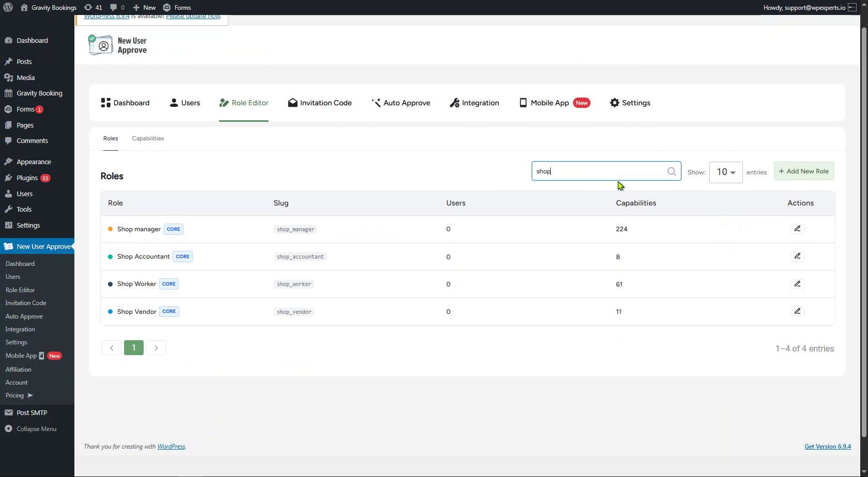The image size is (868, 477).
Task: Open the Show entries dropdown
Action: pyautogui.click(x=726, y=172)
